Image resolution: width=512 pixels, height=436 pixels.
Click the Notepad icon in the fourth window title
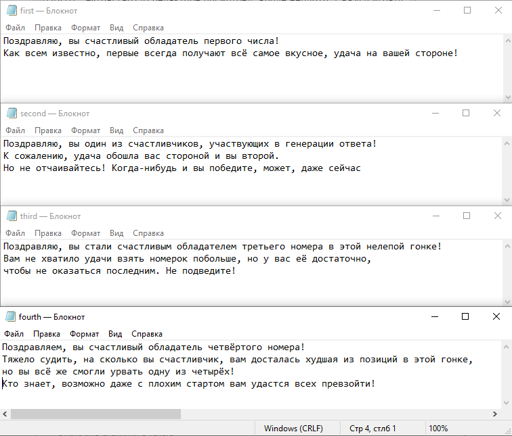[10, 317]
